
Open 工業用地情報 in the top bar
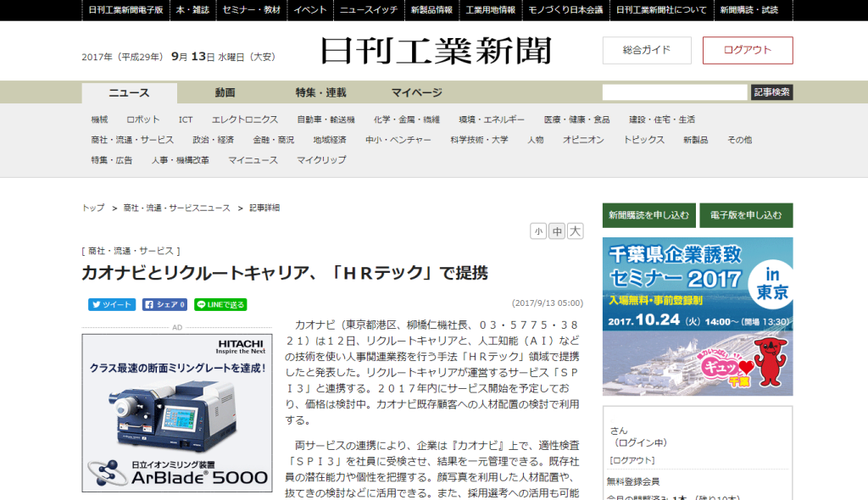click(x=491, y=10)
